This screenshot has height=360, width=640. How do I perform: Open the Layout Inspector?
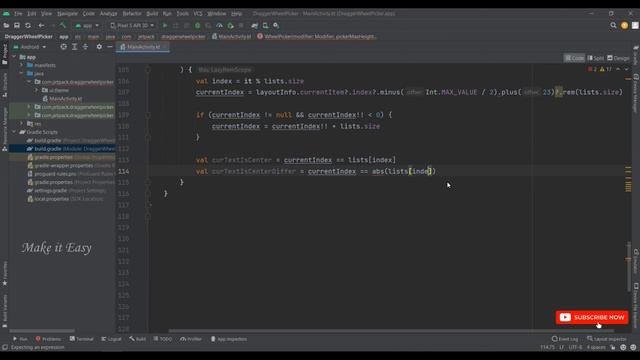click(x=606, y=339)
